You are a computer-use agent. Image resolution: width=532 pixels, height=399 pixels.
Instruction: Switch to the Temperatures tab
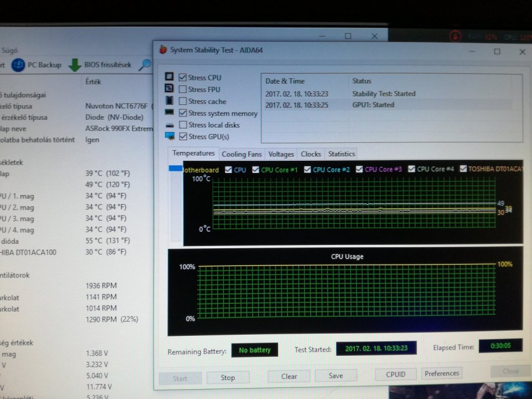(x=193, y=153)
